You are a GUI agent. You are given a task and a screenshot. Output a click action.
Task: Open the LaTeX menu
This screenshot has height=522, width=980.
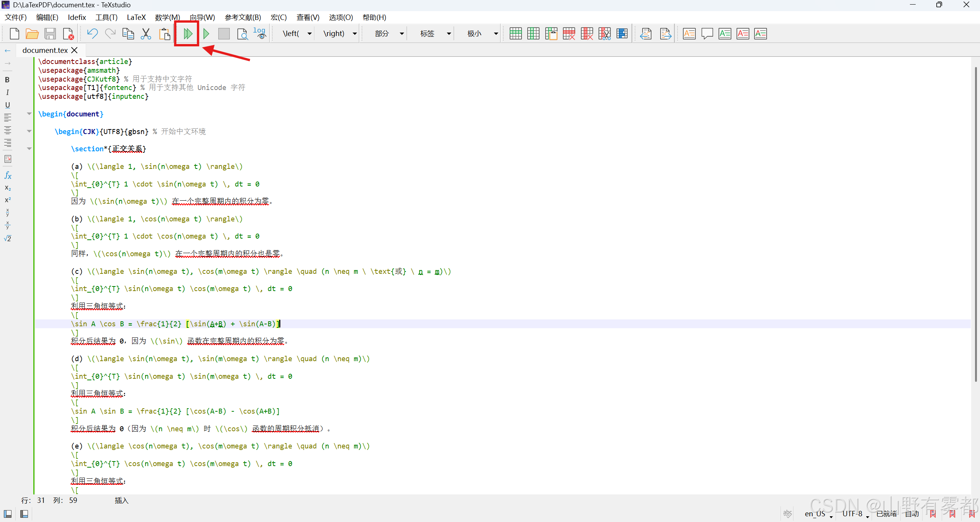tap(136, 17)
